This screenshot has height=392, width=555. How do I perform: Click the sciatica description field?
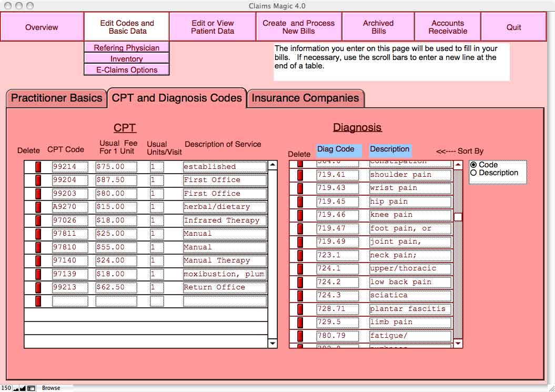410,296
